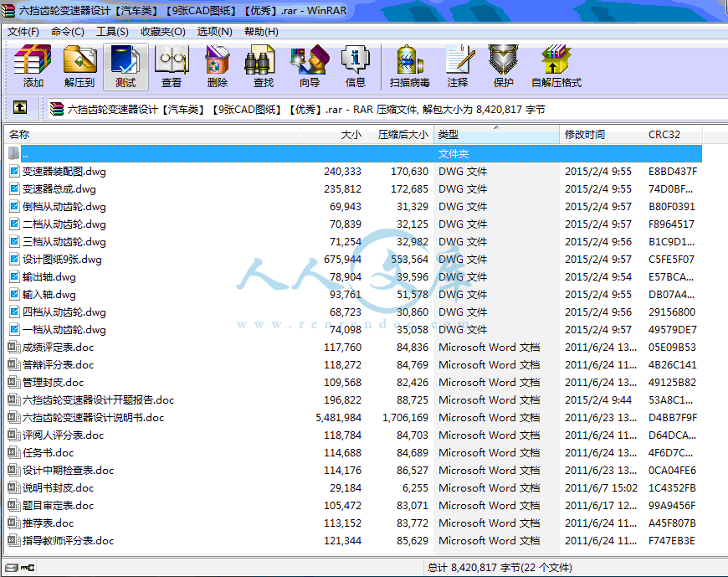Image resolution: width=728 pixels, height=577 pixels.
Task: Click the 扫描病毒 (Virus Scan) icon
Action: click(409, 59)
